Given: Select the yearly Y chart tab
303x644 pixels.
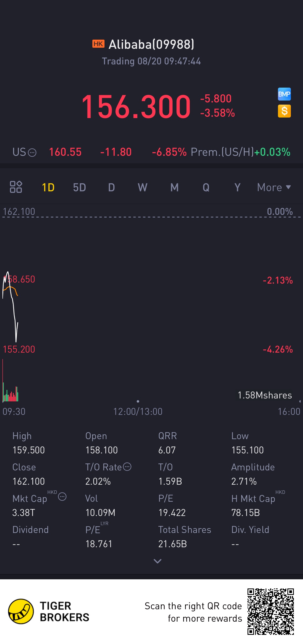Looking at the screenshot, I should 237,187.
